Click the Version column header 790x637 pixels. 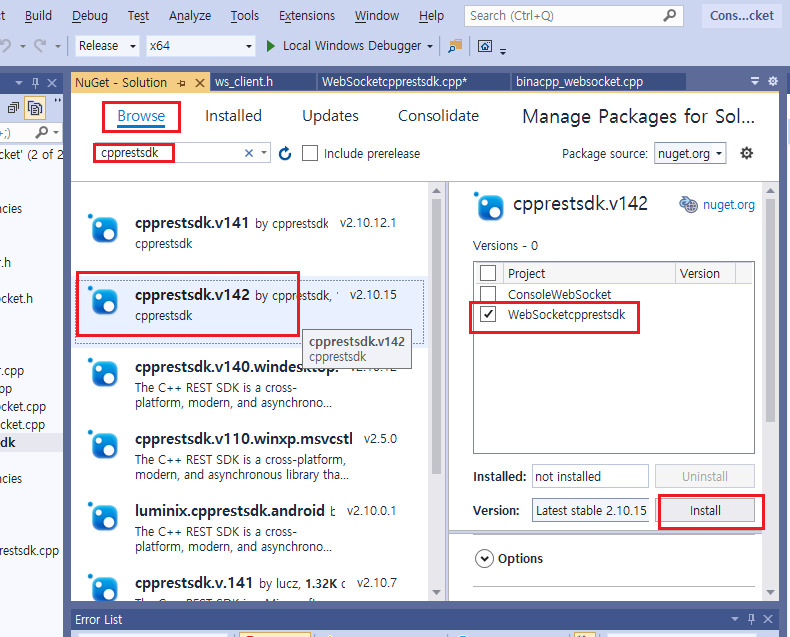[705, 273]
